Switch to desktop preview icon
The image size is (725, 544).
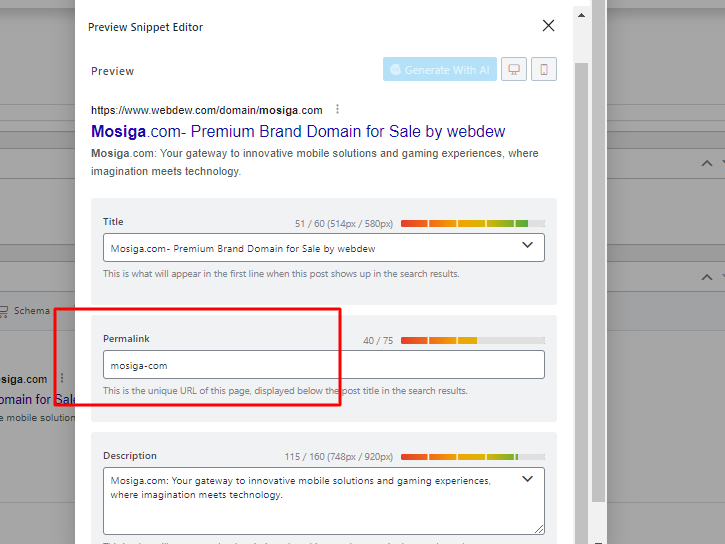514,69
